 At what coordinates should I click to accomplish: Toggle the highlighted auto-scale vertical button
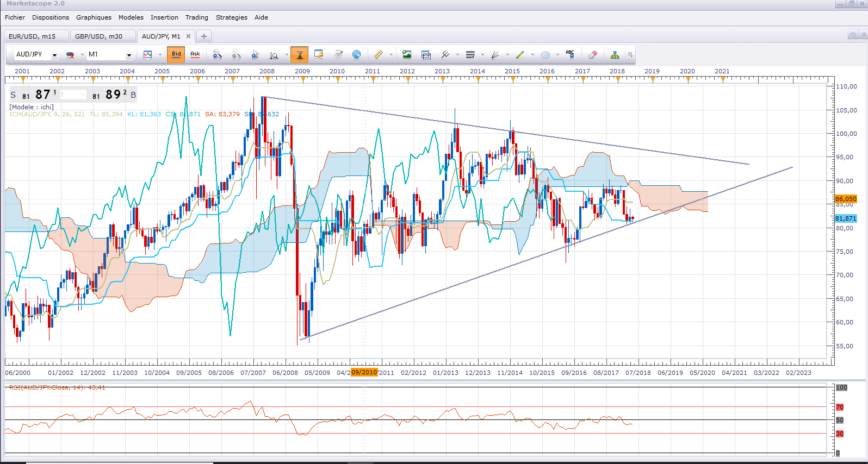click(299, 55)
